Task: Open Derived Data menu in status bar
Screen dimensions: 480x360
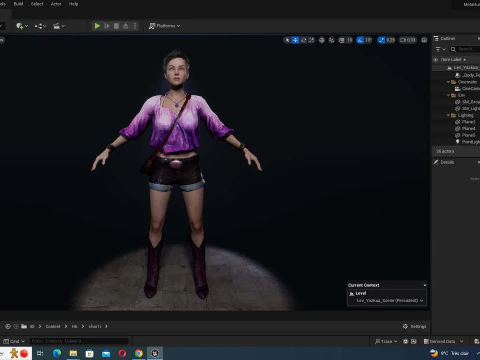Action: (443, 341)
